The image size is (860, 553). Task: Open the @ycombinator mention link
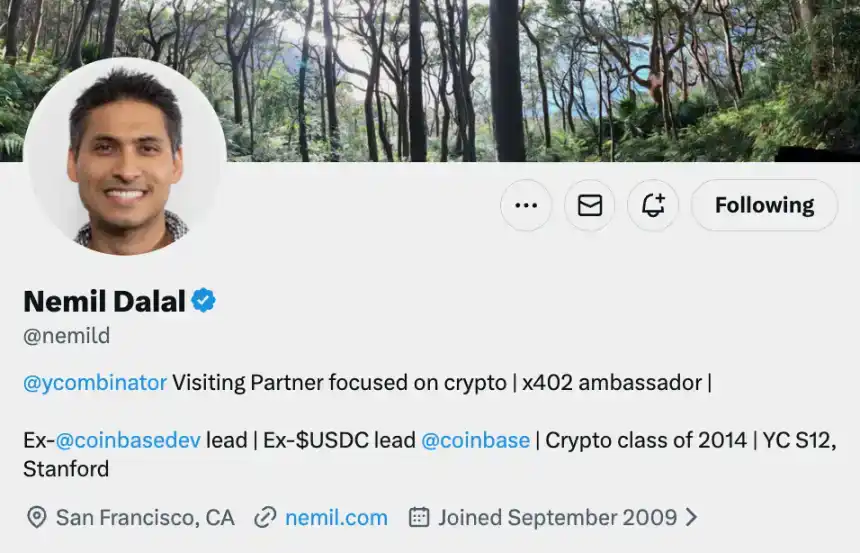tap(95, 382)
